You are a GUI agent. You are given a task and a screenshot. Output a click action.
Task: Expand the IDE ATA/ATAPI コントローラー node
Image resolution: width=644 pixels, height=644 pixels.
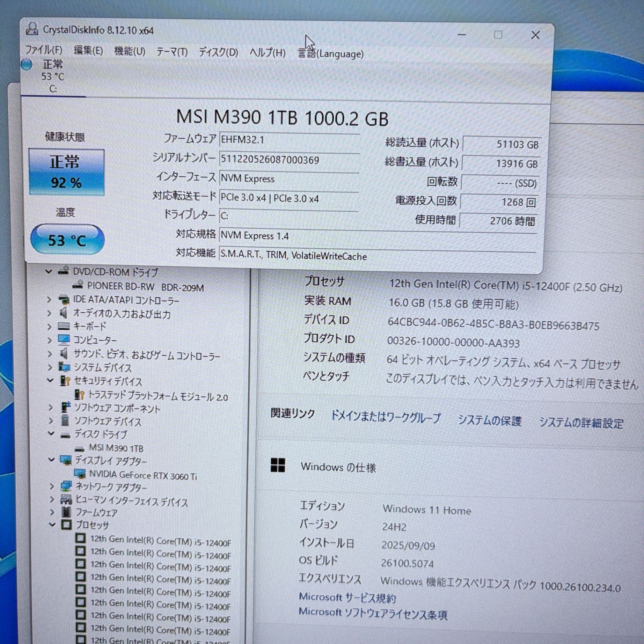(x=49, y=300)
